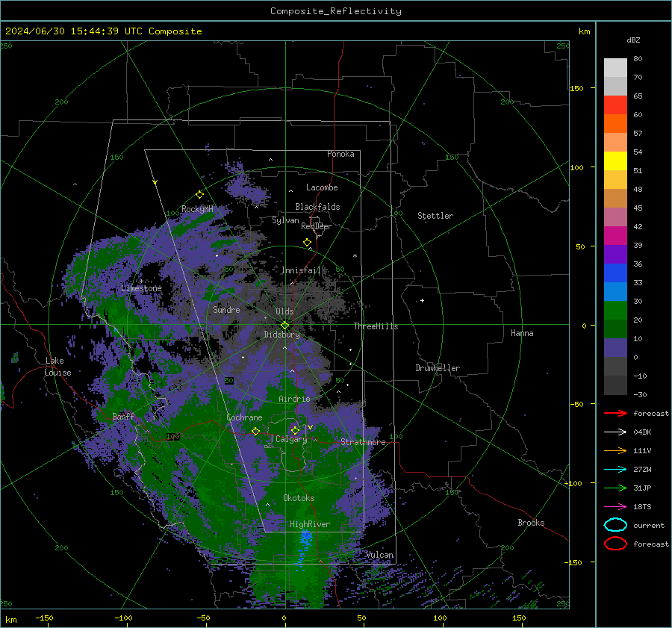Select the magenta 42–39 dBZ swatch
The width and height of the screenshot is (672, 628).
(615, 236)
